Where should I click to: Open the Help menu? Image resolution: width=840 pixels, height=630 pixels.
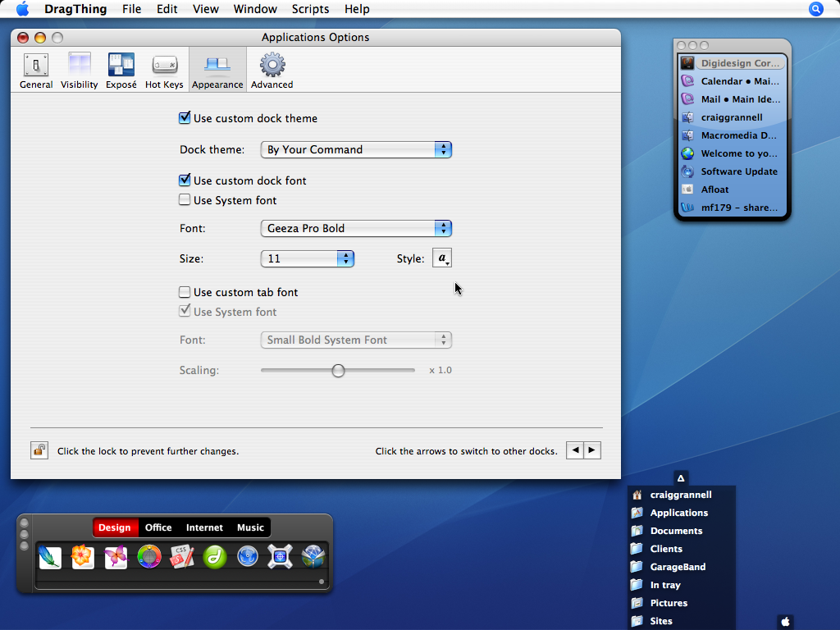pyautogui.click(x=357, y=9)
